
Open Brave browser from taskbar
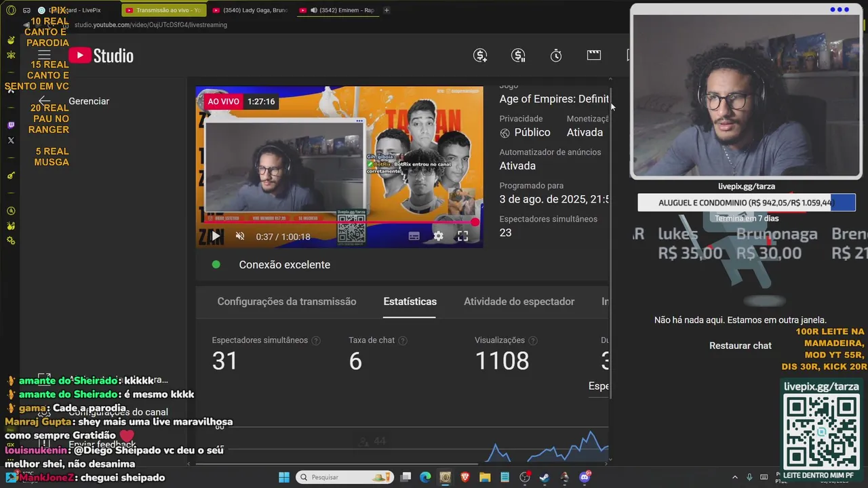click(465, 477)
